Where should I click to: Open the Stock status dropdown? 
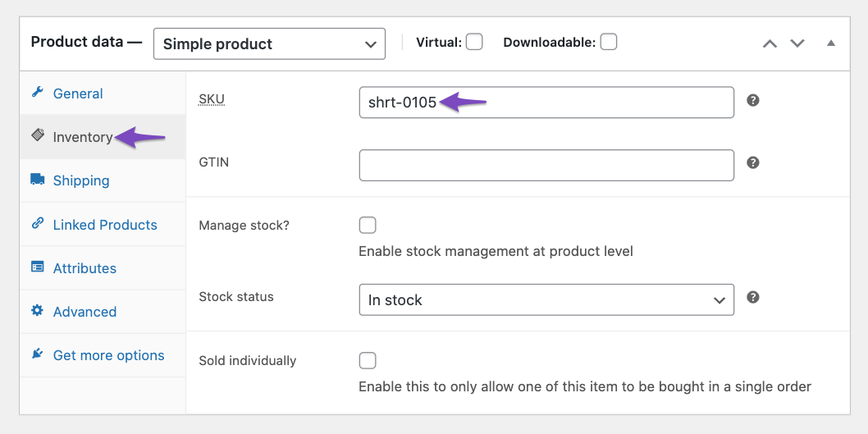(546, 299)
